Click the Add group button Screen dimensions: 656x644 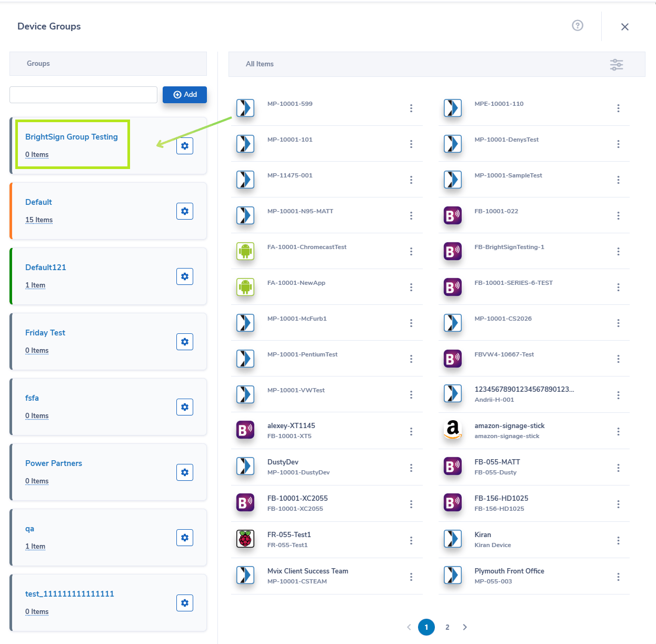(185, 95)
